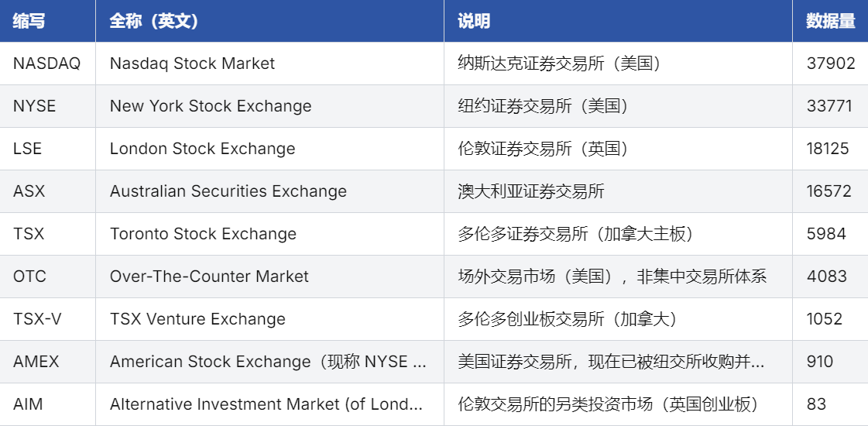Click the 全称（英文）column header

click(154, 21)
